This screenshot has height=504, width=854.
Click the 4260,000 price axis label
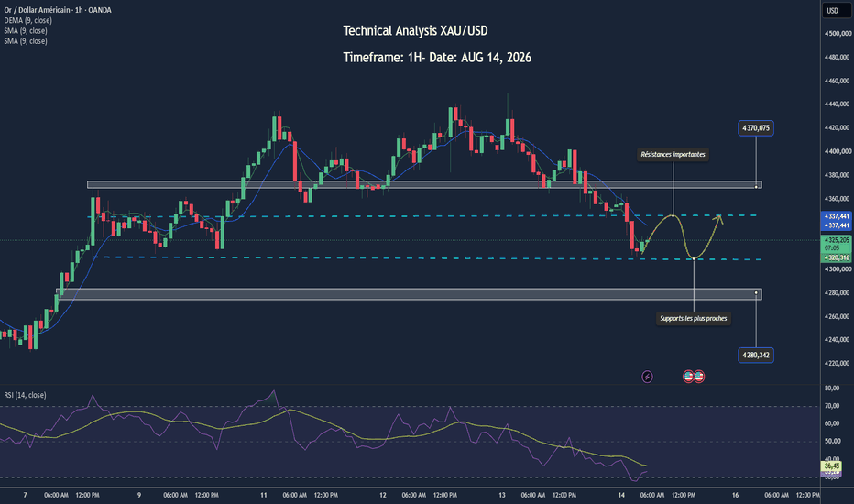pyautogui.click(x=838, y=316)
